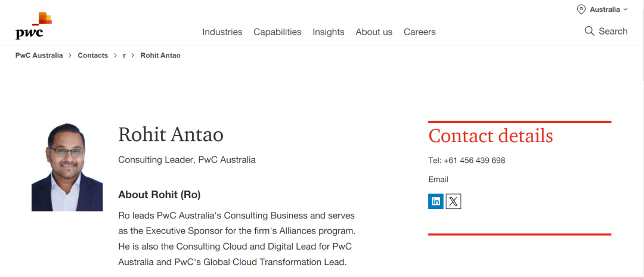Click the phone number +61 456 439 698
The image size is (644, 277).
[x=474, y=161]
